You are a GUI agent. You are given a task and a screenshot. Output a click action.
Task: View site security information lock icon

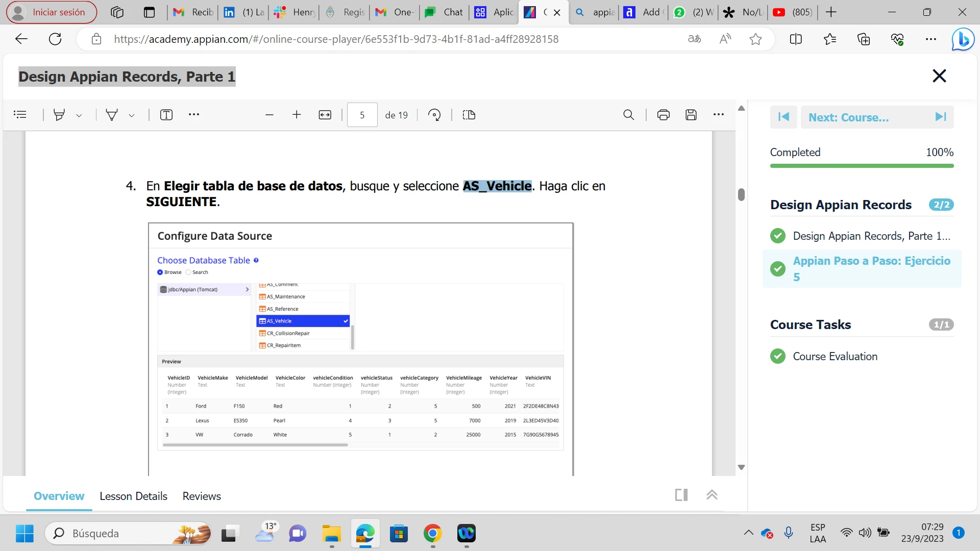coord(96,39)
